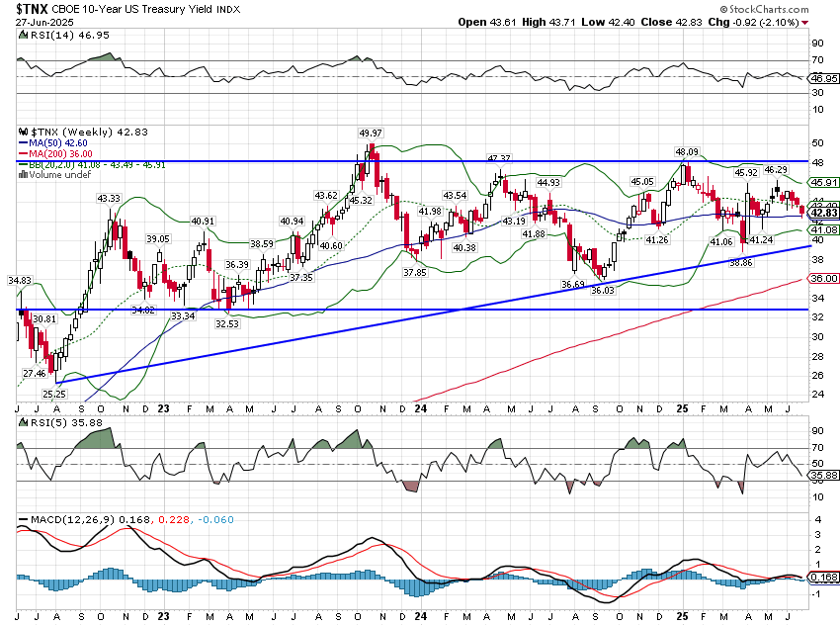Click the RSI(14) 46.95 legend label
The image size is (840, 626).
(69, 35)
